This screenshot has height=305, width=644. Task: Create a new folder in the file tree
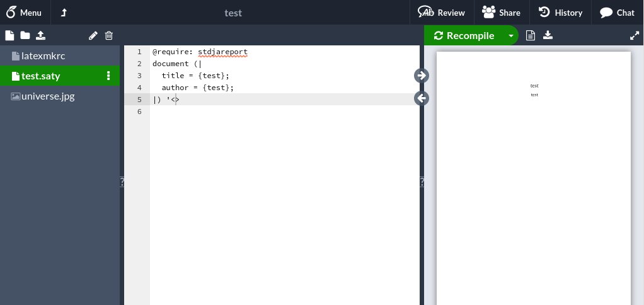[x=25, y=35]
